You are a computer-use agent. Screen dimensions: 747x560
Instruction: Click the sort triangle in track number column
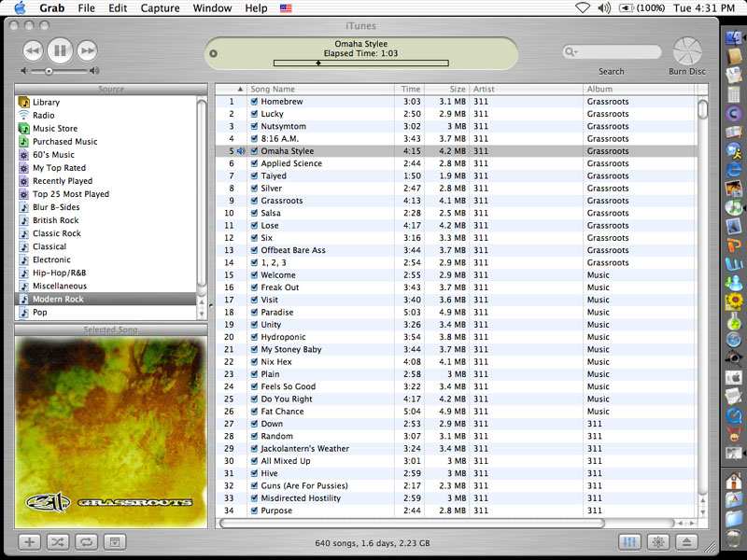pos(240,90)
